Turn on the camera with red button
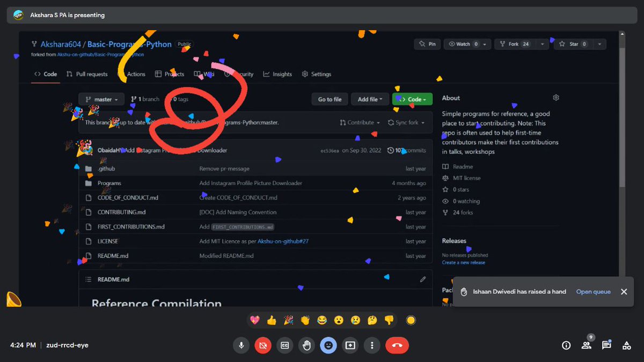Screen dimensions: 644x362 pyautogui.click(x=263, y=345)
